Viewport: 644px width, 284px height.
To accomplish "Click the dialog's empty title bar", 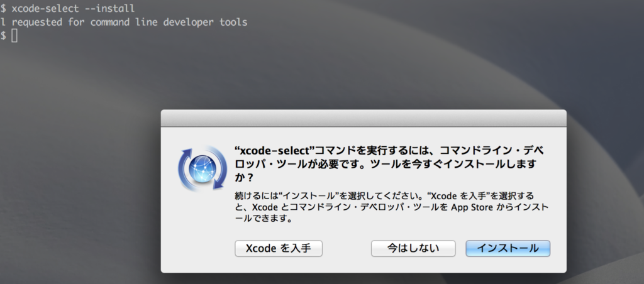I will (x=364, y=118).
